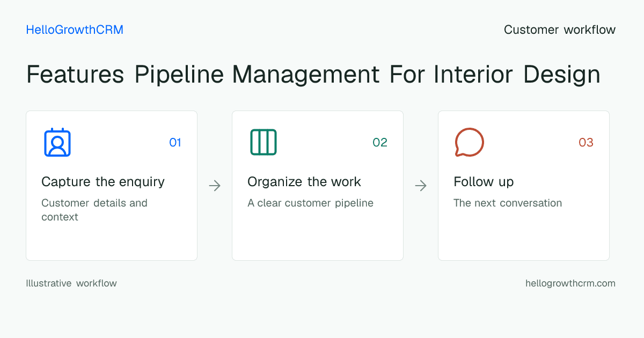Click 'A clear customer pipeline' description
The image size is (644, 338).
[310, 203]
